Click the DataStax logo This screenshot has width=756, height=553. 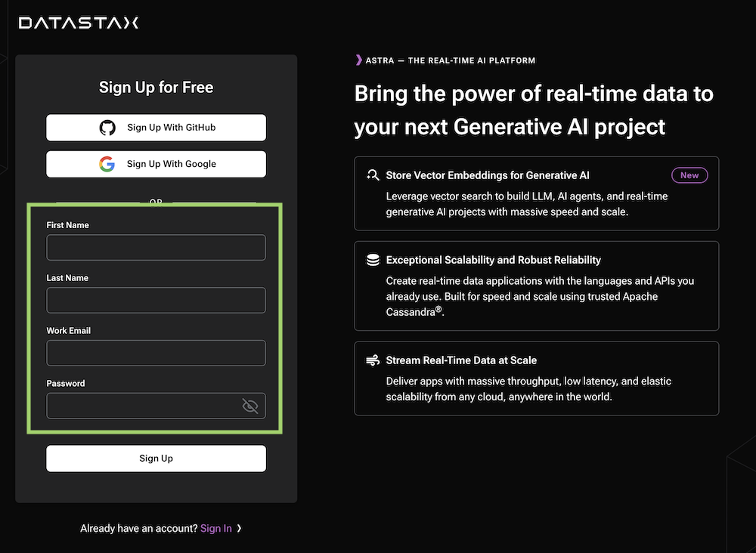[x=79, y=23]
